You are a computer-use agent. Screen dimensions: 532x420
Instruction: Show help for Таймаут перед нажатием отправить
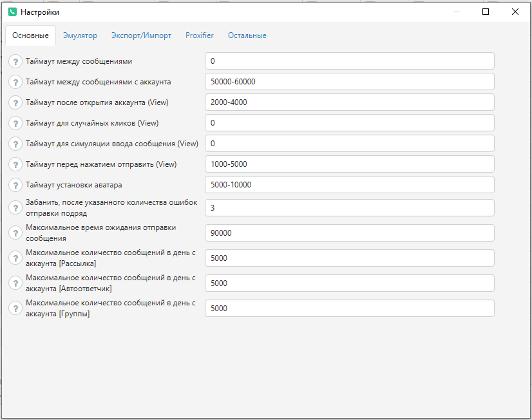coord(15,164)
